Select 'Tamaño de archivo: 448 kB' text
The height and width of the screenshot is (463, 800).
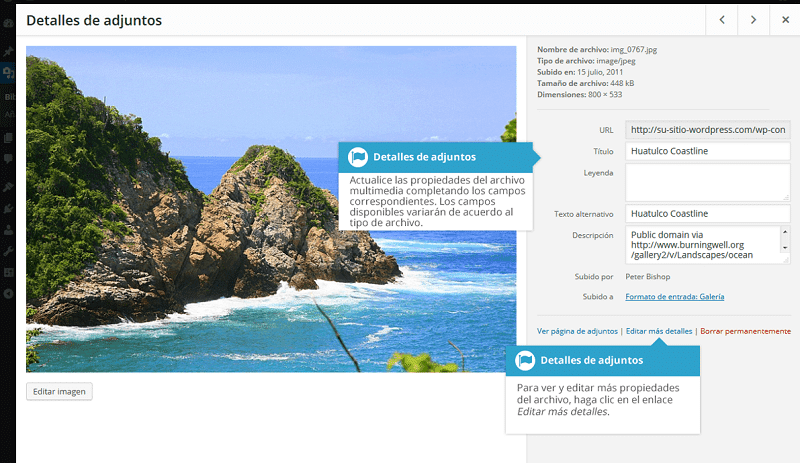[x=585, y=83]
